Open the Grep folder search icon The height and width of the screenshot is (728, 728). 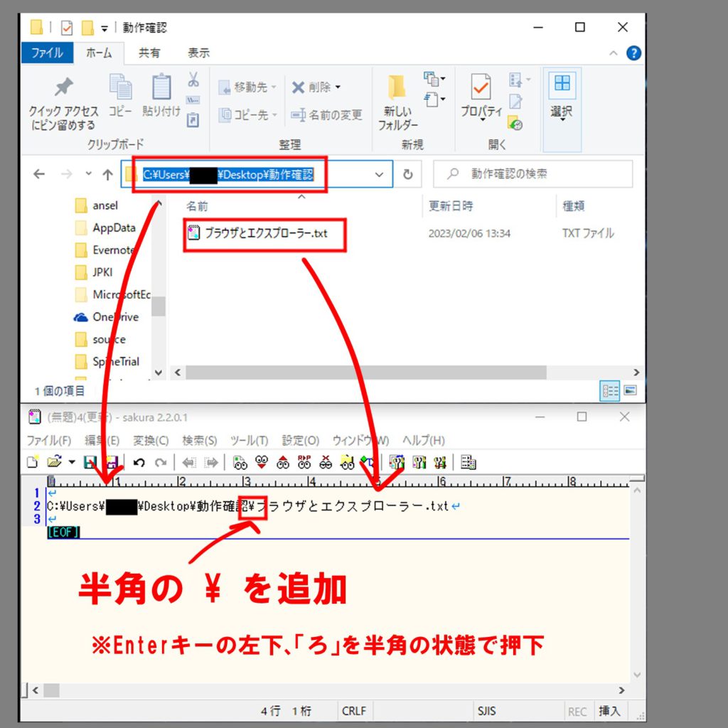pos(347,462)
